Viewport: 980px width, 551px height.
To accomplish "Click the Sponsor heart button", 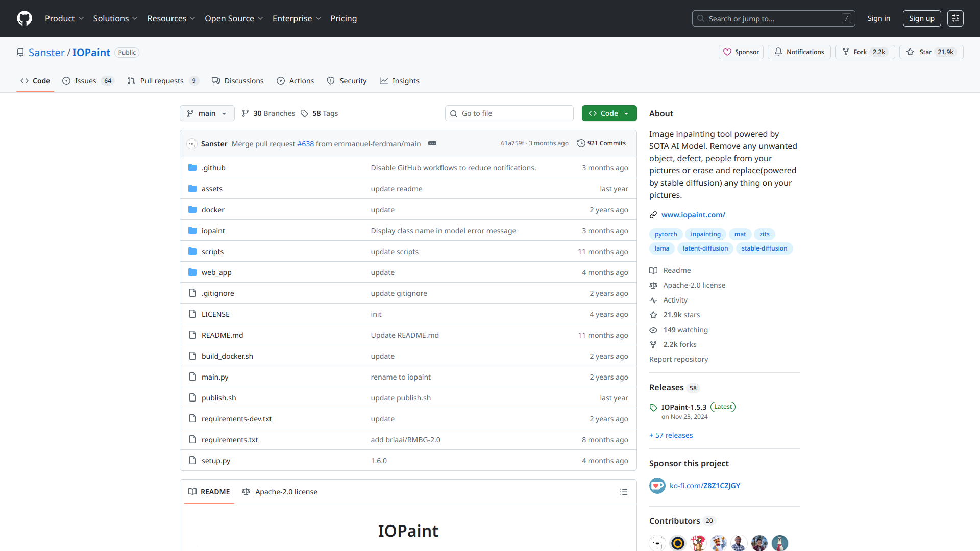I will click(741, 52).
